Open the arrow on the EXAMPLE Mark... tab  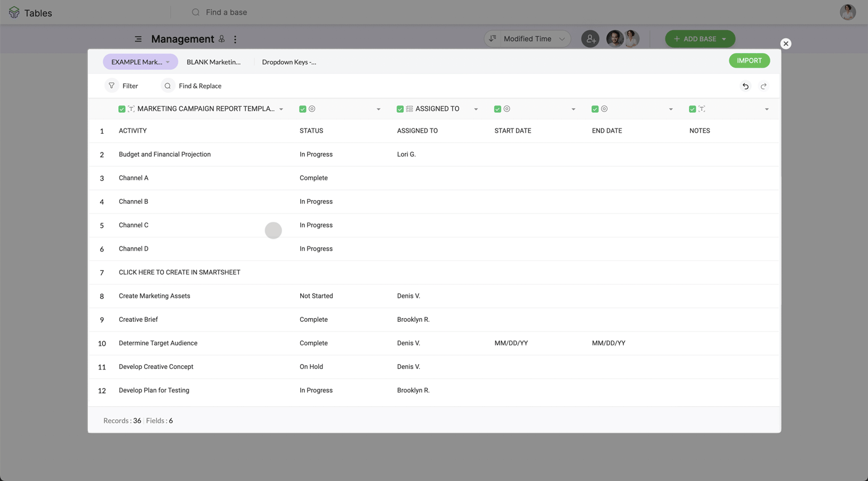pos(168,62)
